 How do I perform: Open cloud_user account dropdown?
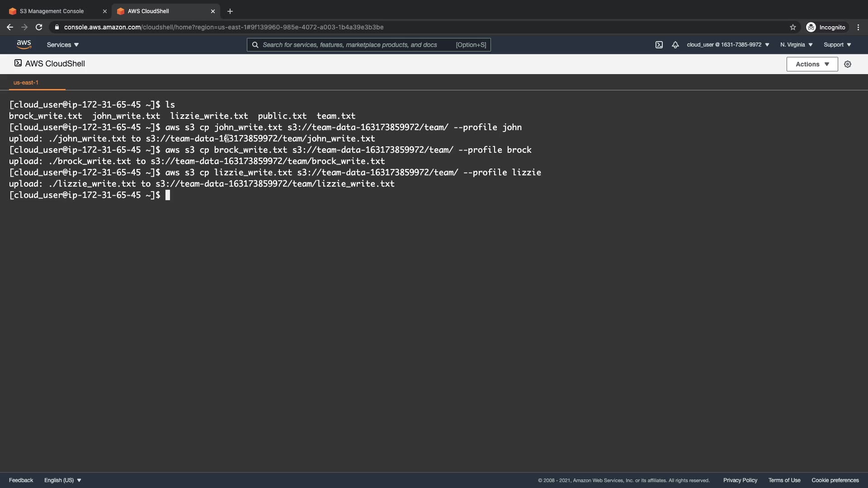[x=728, y=45]
